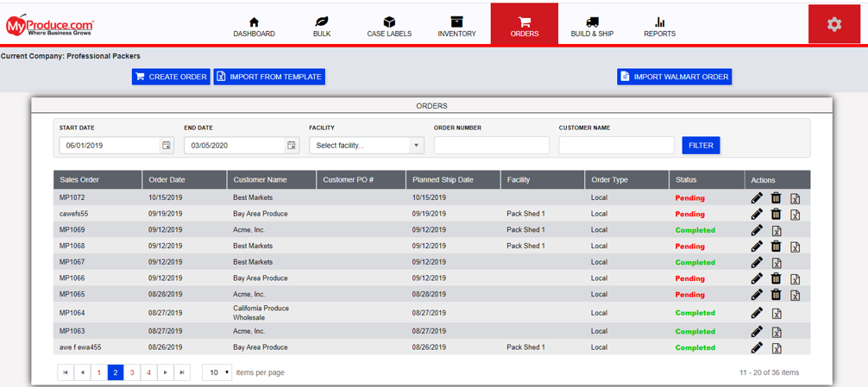868x387 pixels.
Task: Go to page 3 of orders
Action: coord(132,372)
